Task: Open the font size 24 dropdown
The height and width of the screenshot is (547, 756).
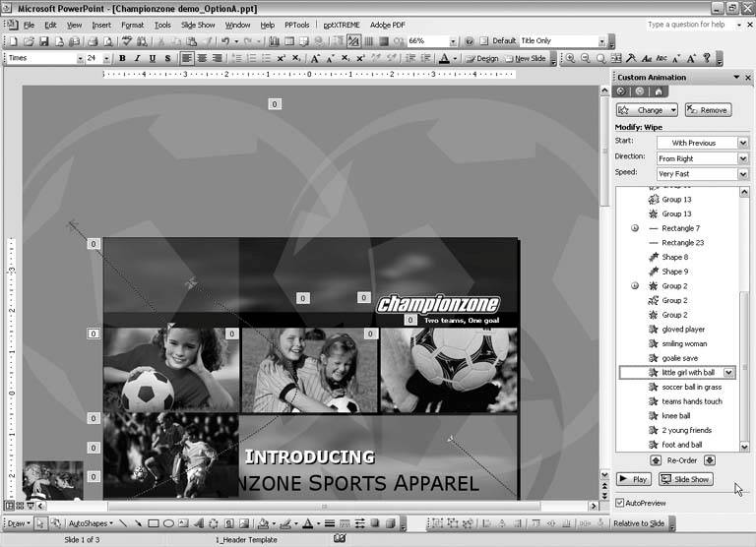Action: 106,58
